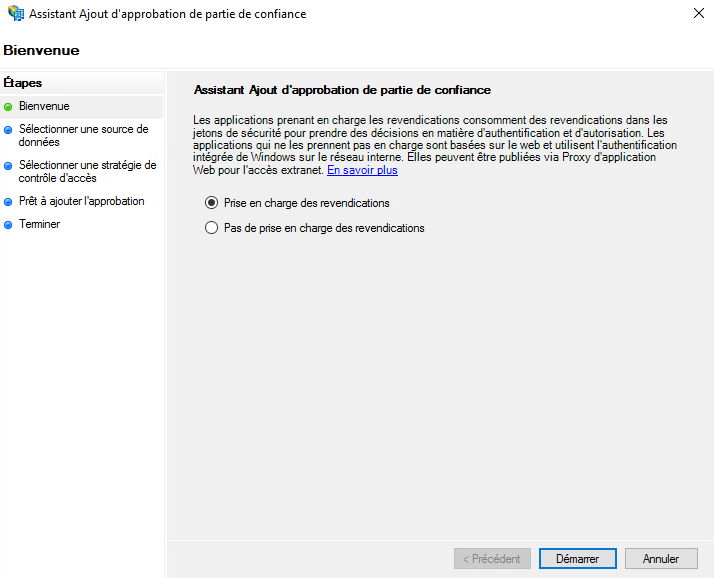This screenshot has height=578, width=714.
Task: Jump to "Prêt à ajouter l'approbation" step label
Action: (81, 201)
